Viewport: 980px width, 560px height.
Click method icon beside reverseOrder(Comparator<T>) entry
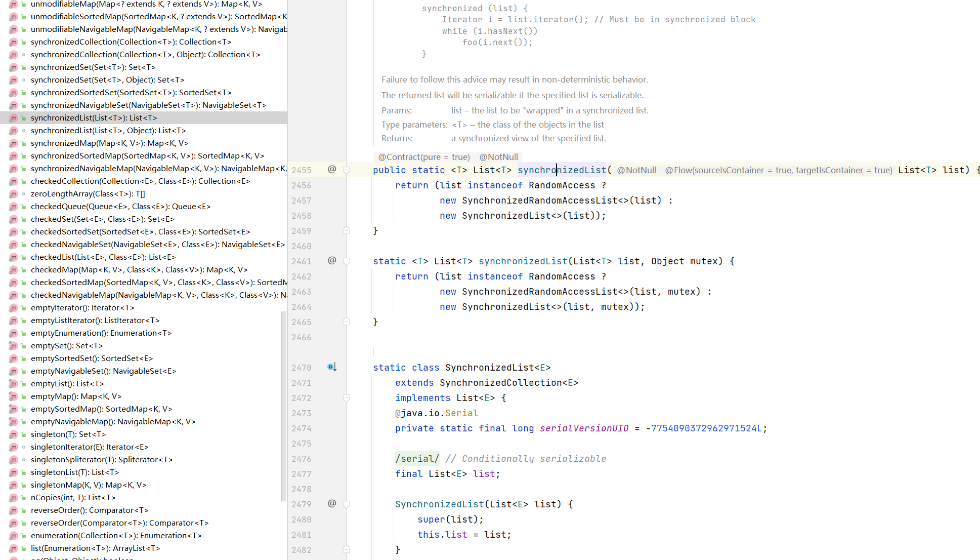(14, 523)
